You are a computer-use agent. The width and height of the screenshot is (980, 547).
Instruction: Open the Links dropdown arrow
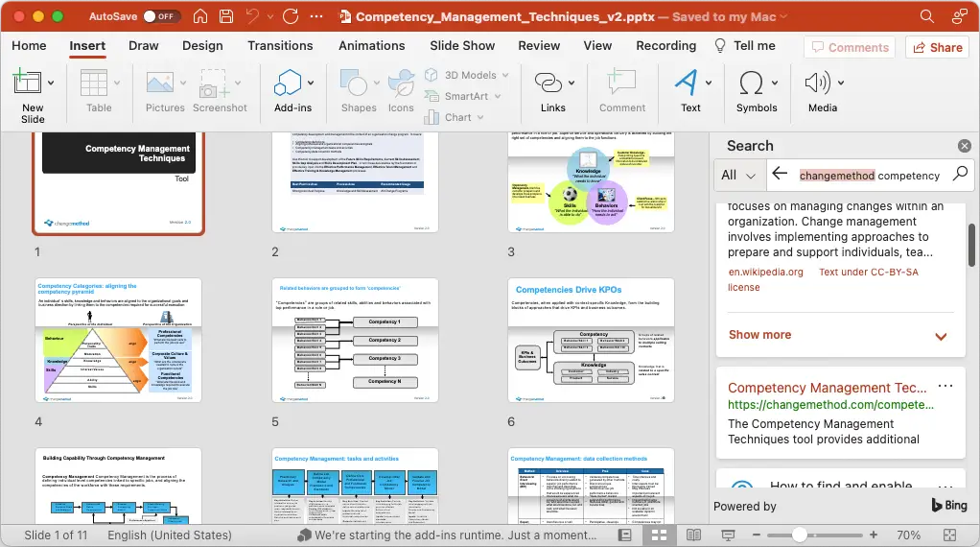[x=572, y=83]
